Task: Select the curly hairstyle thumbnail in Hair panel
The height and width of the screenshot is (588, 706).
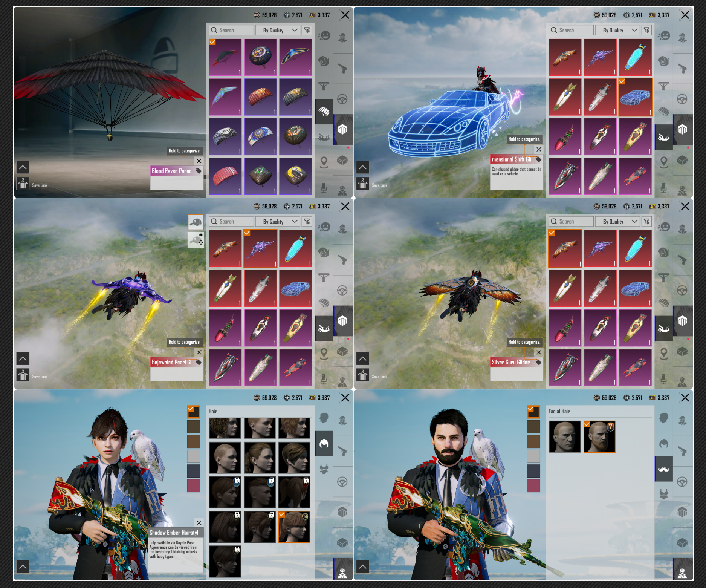Action: coord(225,428)
